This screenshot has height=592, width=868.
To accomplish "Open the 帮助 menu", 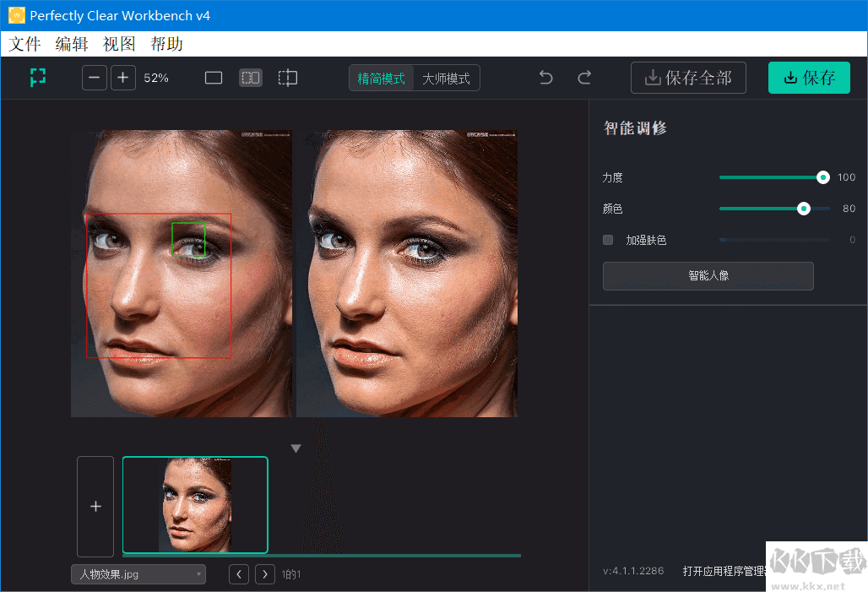I will pos(166,44).
